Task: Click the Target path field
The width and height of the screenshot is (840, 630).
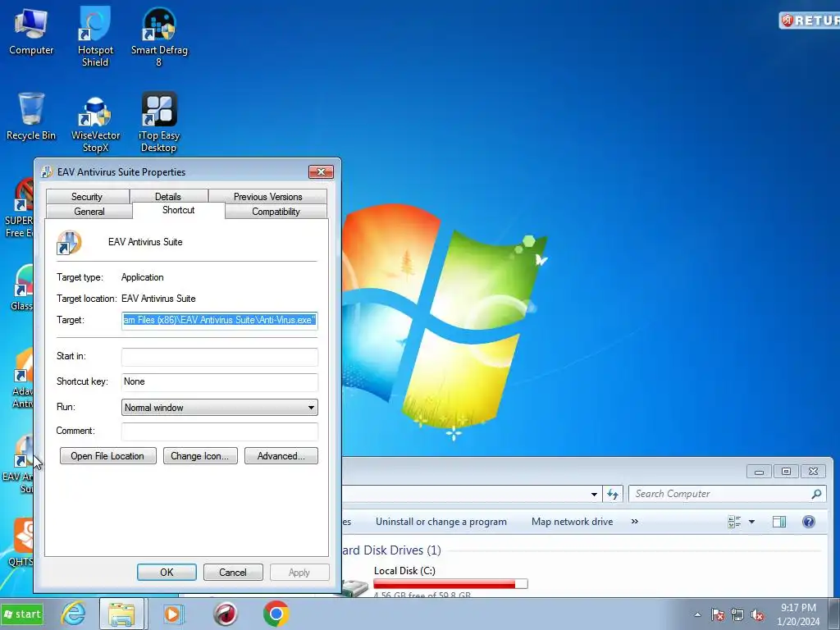Action: [220, 321]
